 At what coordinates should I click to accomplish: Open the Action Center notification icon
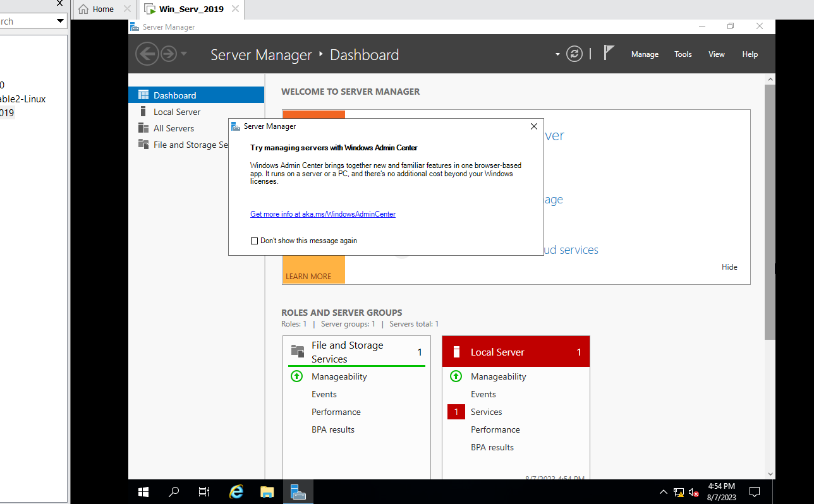[x=754, y=492]
